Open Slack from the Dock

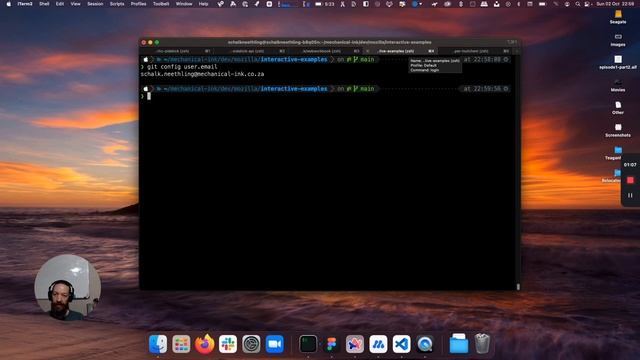[x=228, y=344]
